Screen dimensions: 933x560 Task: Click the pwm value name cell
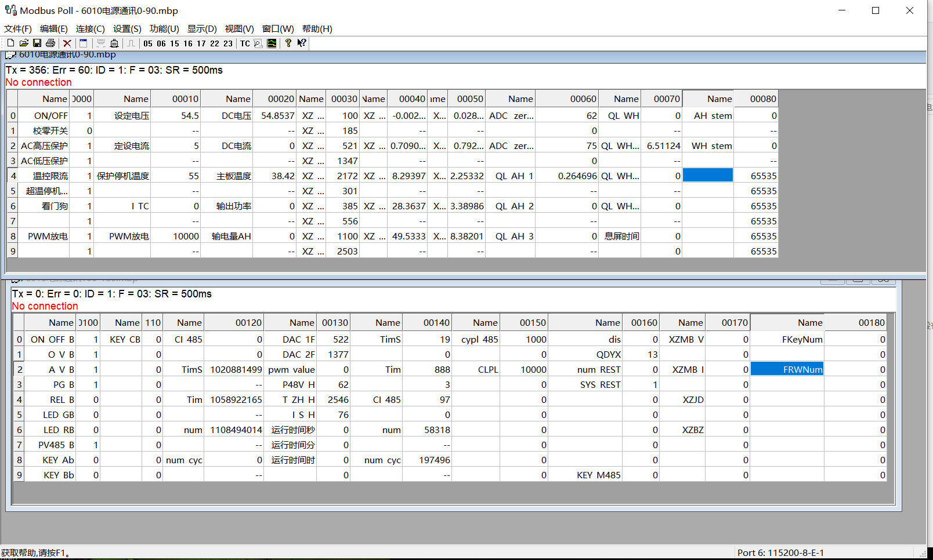click(290, 369)
